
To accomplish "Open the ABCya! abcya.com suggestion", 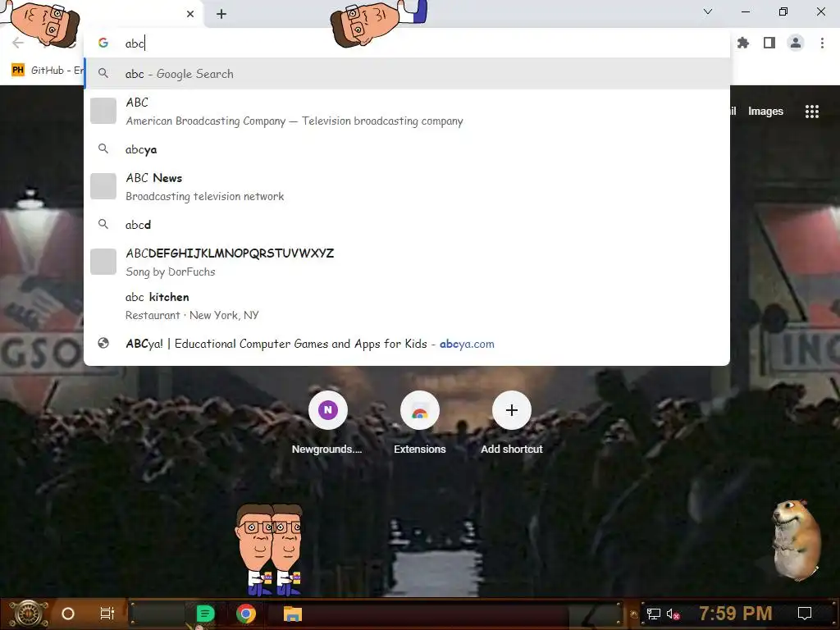I will (x=407, y=344).
